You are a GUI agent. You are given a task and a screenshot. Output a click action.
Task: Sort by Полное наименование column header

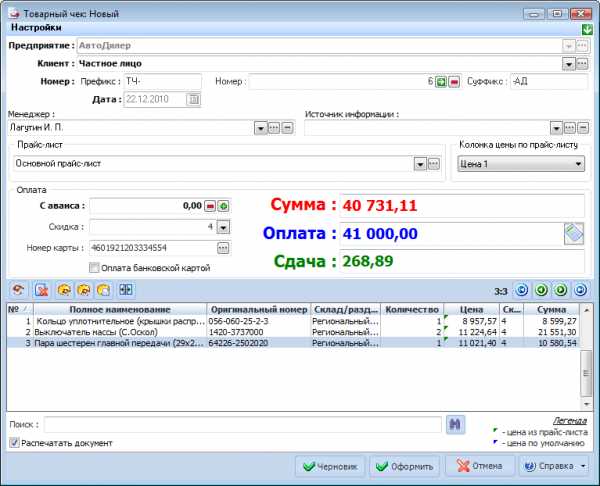pos(119,309)
